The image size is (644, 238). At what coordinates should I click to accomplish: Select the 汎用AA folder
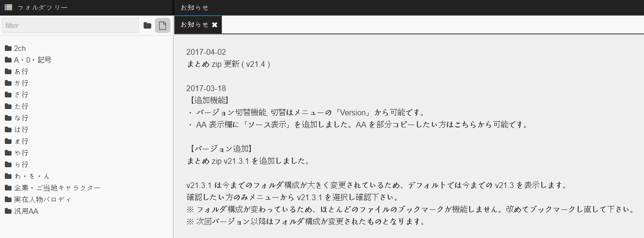(26, 211)
